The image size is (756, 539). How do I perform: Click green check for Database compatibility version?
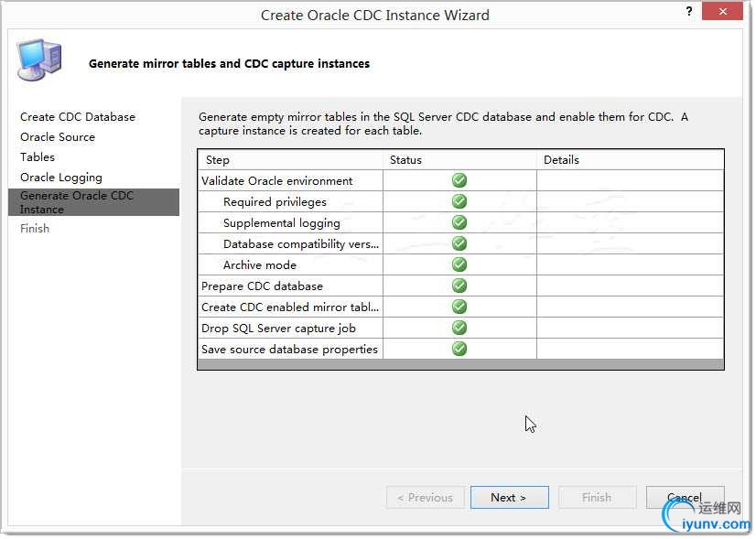(459, 243)
